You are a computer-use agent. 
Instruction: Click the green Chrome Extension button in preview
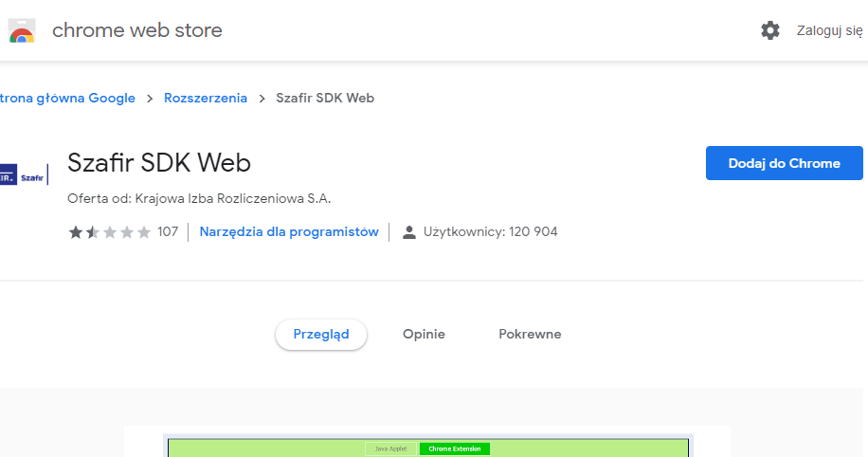[x=455, y=448]
